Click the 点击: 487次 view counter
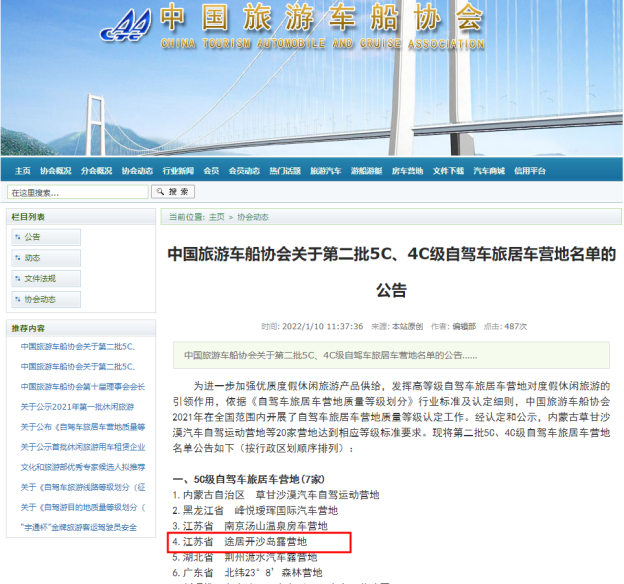 pyautogui.click(x=505, y=326)
